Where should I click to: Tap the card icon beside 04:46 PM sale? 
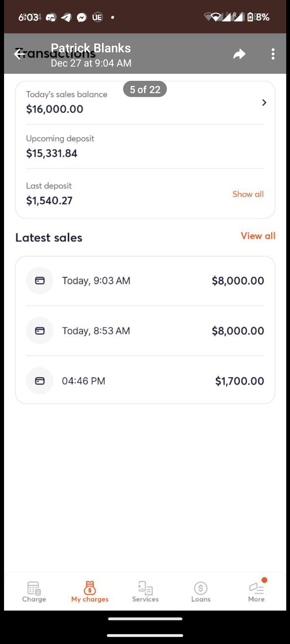(x=40, y=381)
